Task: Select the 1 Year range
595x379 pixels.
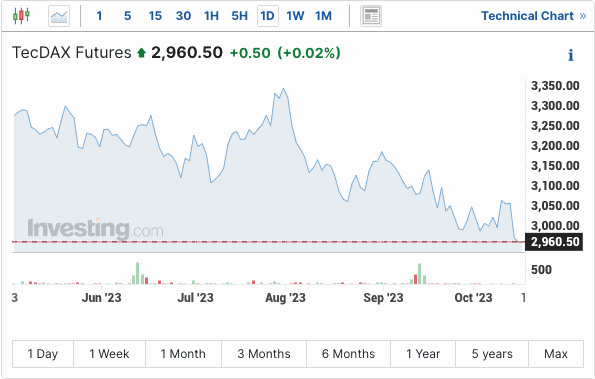Action: (x=423, y=354)
